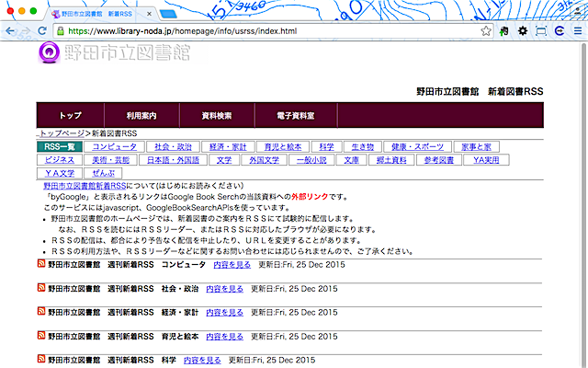Select the 美術・芸能 category tab
588x368 pixels.
pyautogui.click(x=110, y=160)
